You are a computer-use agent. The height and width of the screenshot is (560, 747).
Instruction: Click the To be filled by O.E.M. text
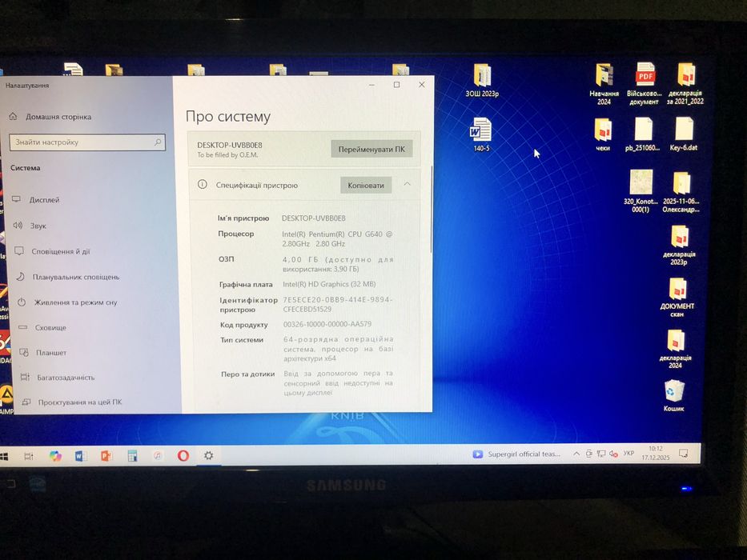[x=227, y=154]
